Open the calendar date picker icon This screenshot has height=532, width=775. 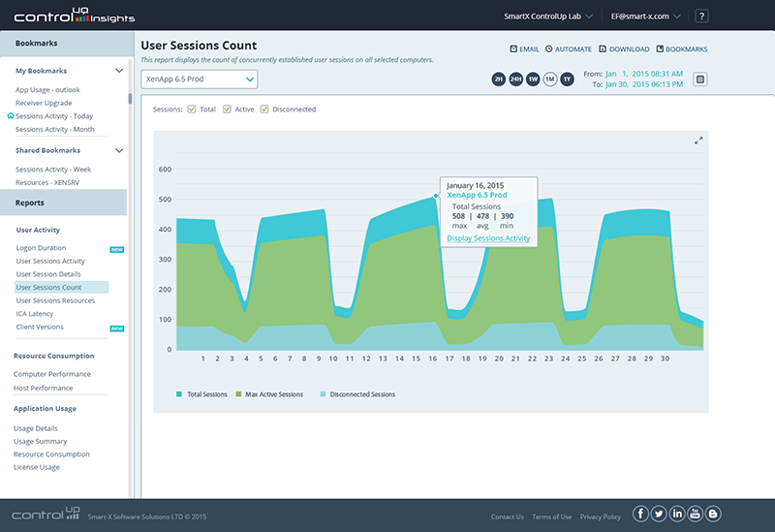tap(699, 79)
